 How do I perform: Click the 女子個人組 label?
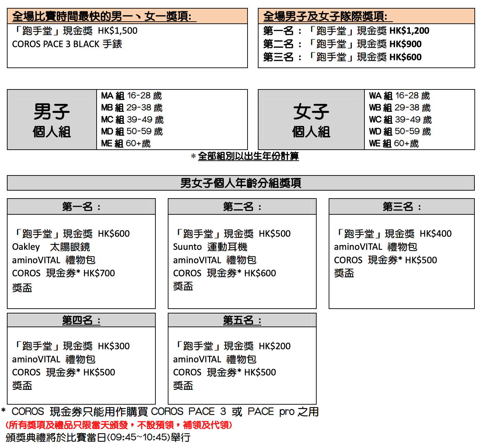coord(311,120)
